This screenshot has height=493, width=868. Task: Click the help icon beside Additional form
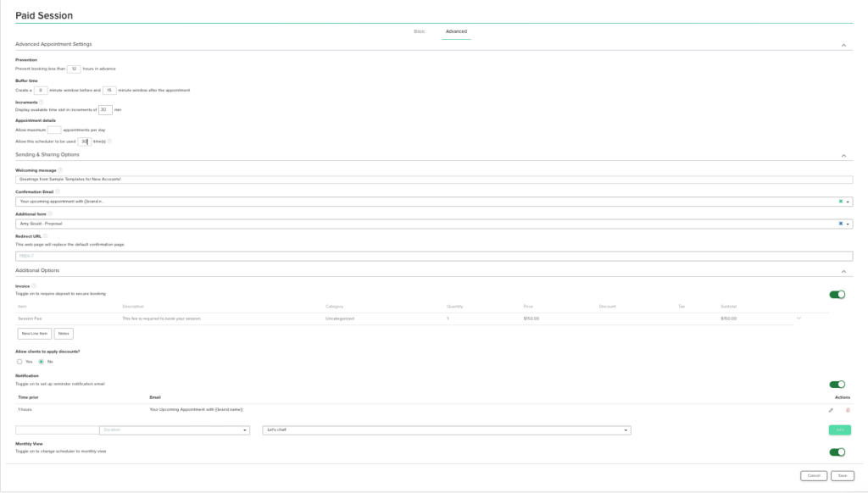coord(50,213)
